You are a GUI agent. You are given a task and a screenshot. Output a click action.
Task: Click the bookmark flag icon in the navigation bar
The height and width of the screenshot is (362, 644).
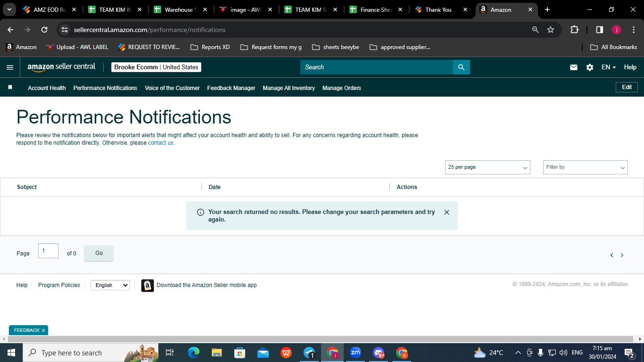click(x=10, y=88)
